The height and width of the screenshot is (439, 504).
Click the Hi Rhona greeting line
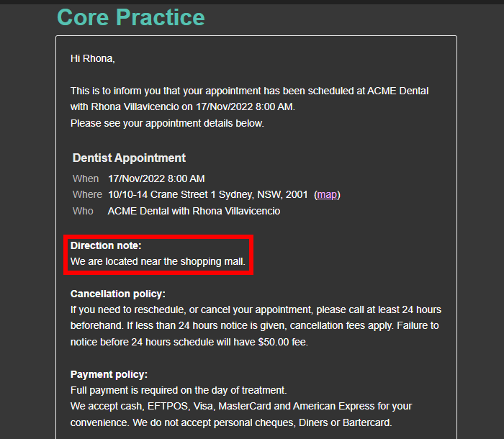[93, 58]
